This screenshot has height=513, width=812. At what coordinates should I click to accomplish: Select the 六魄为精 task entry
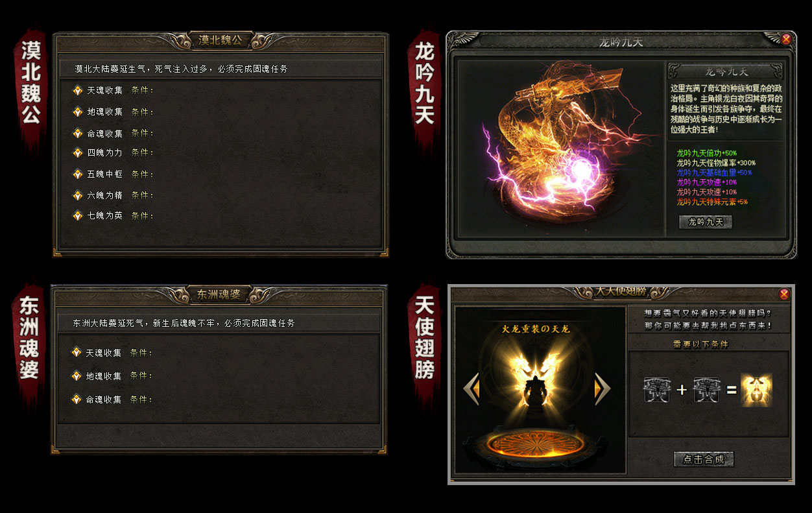[105, 195]
